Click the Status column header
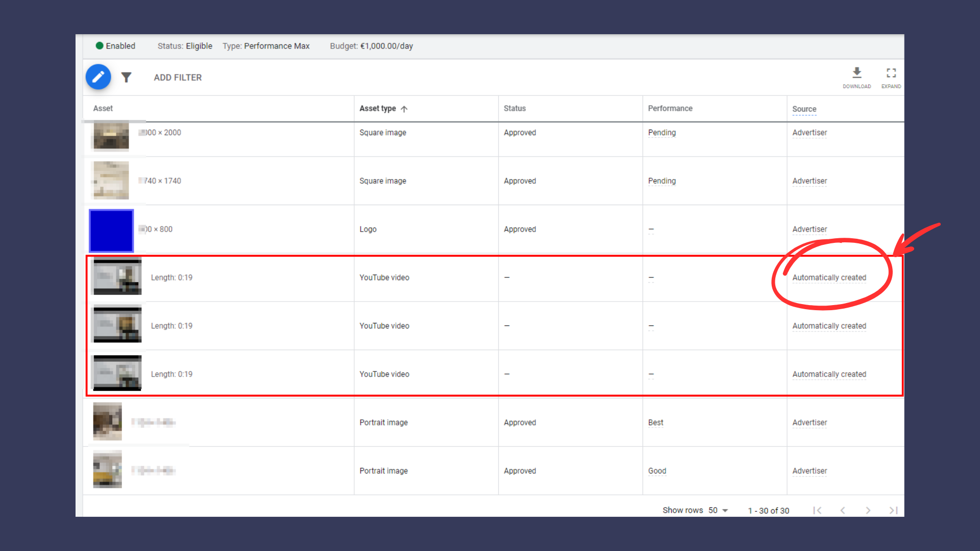 click(x=514, y=108)
